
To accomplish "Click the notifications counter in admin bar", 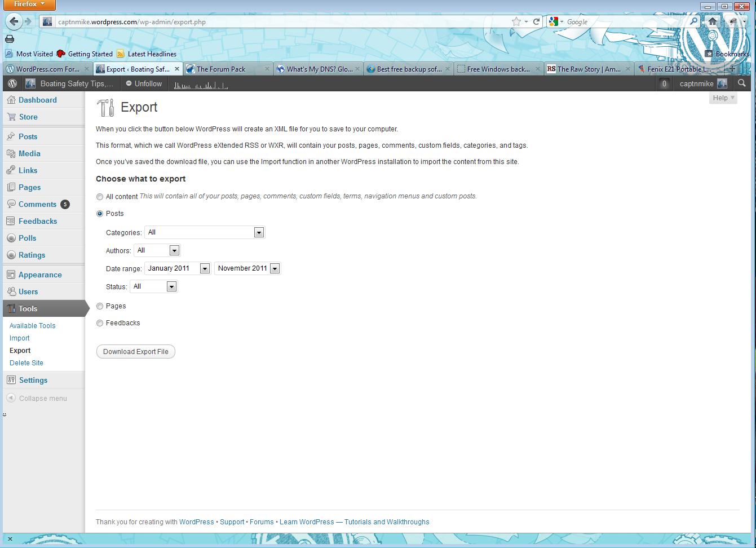I will tap(664, 83).
